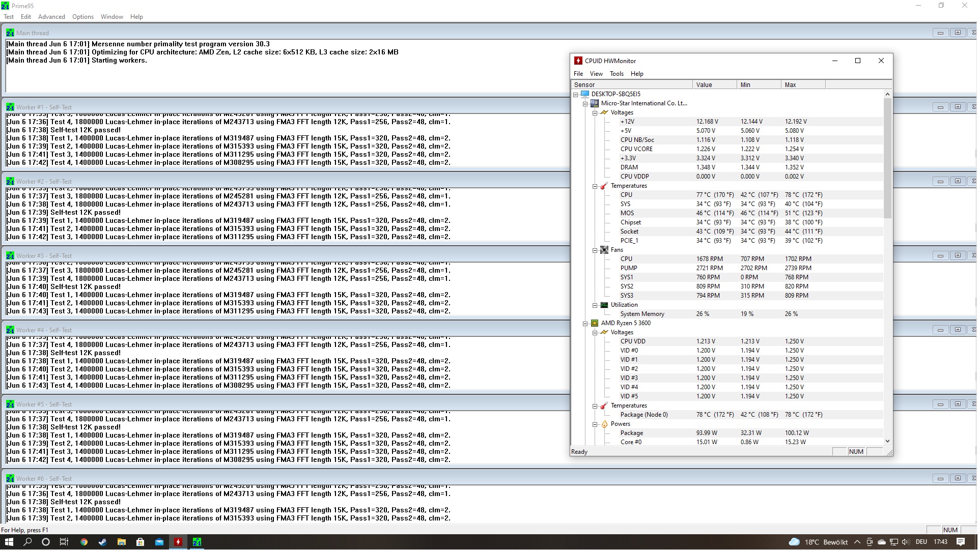Click the HWMonitor taskbar icon
The image size is (980, 550).
178,542
